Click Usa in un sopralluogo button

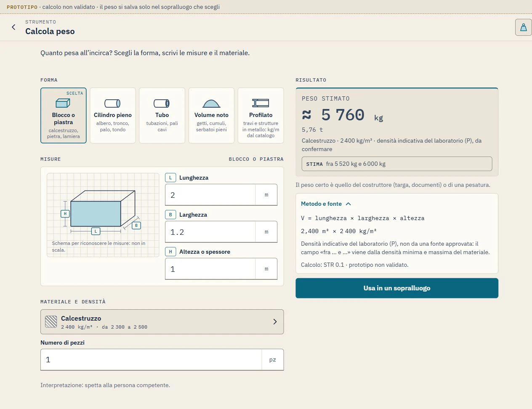(397, 288)
